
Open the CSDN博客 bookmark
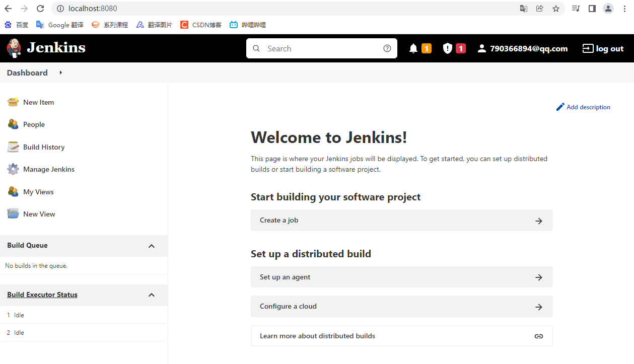tap(201, 25)
